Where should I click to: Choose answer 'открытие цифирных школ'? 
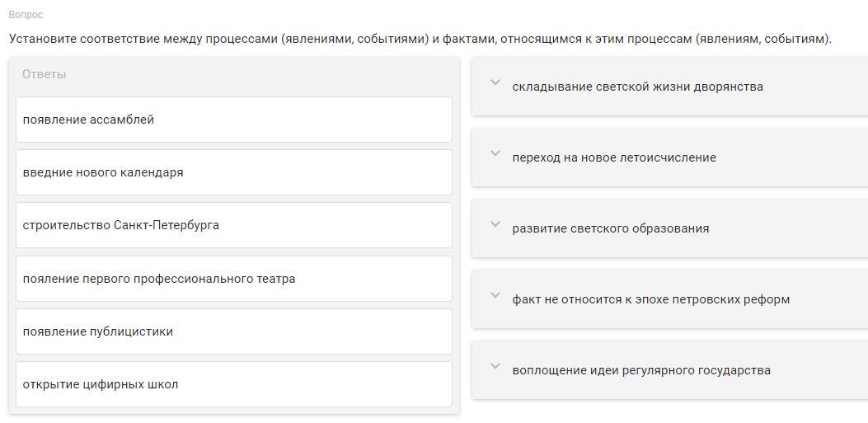point(234,384)
